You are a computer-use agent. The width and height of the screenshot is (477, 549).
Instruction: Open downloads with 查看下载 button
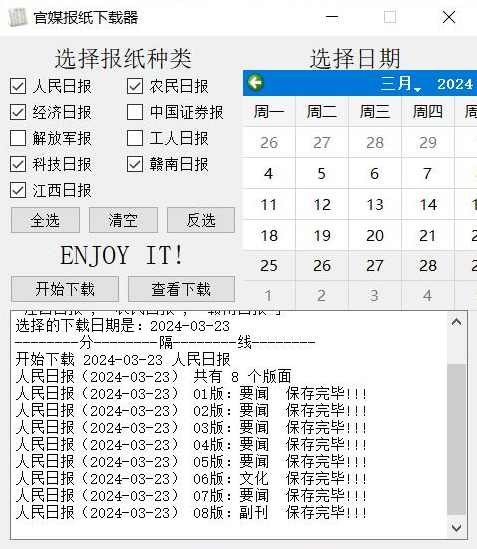tap(181, 289)
